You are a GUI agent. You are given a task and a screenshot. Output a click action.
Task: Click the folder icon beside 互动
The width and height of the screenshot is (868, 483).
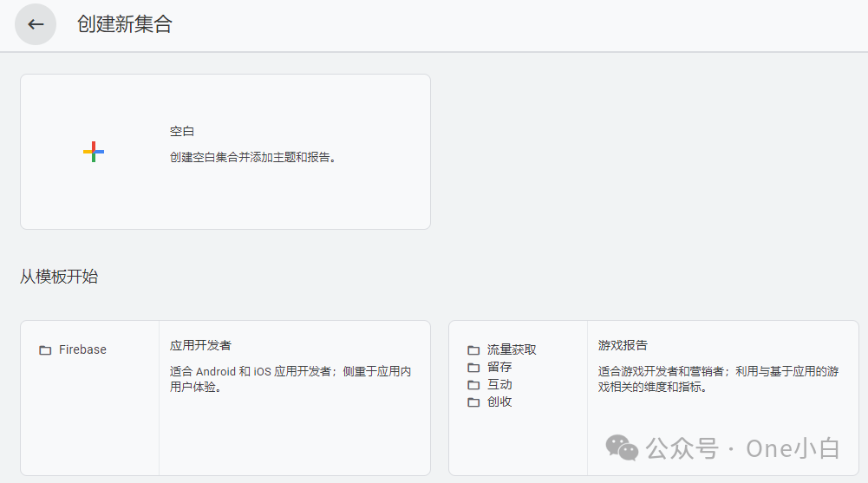click(473, 385)
